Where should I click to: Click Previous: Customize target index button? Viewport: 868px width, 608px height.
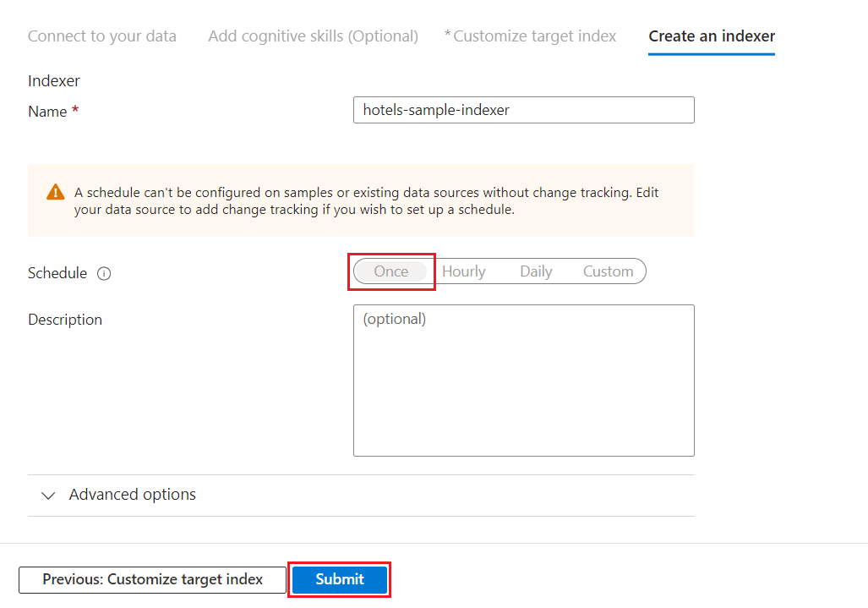(153, 579)
